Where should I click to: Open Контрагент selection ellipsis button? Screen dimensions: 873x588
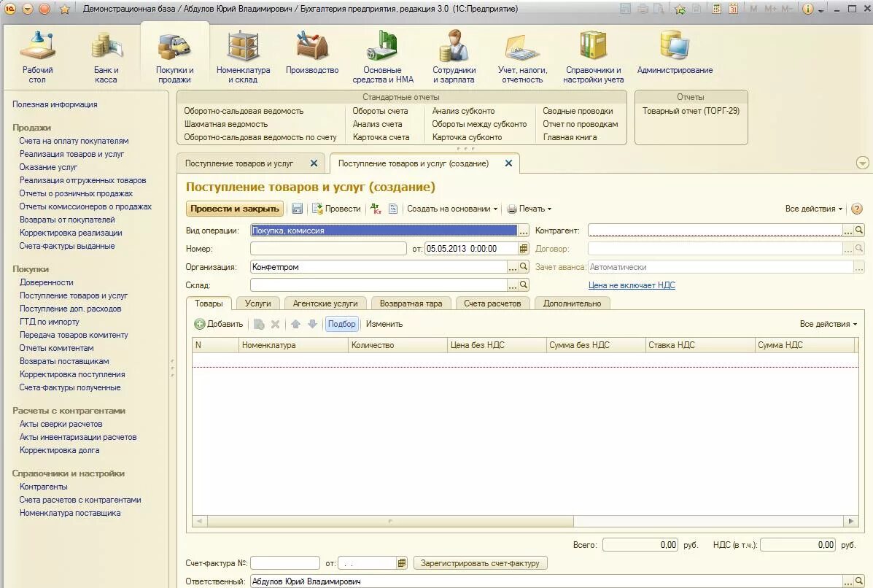848,231
